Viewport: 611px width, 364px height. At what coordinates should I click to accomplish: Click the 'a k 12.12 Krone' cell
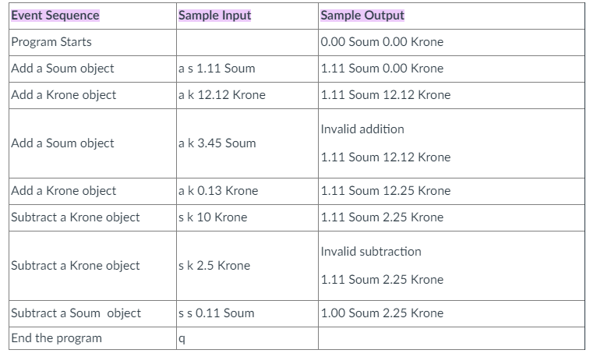tap(222, 94)
